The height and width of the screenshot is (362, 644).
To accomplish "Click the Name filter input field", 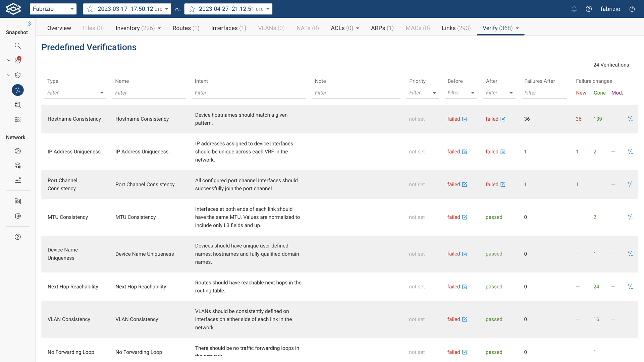I will [149, 93].
